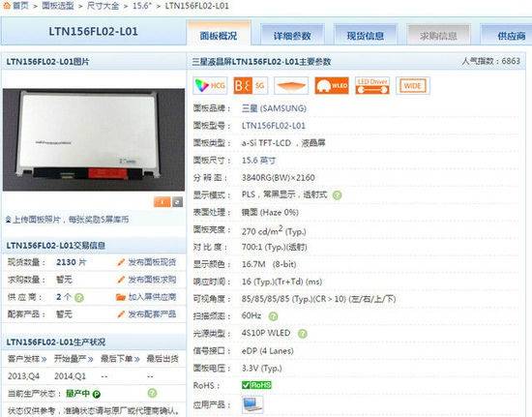Click the LTN156FL02-L01 page title
The height and width of the screenshot is (417, 532).
(93, 32)
